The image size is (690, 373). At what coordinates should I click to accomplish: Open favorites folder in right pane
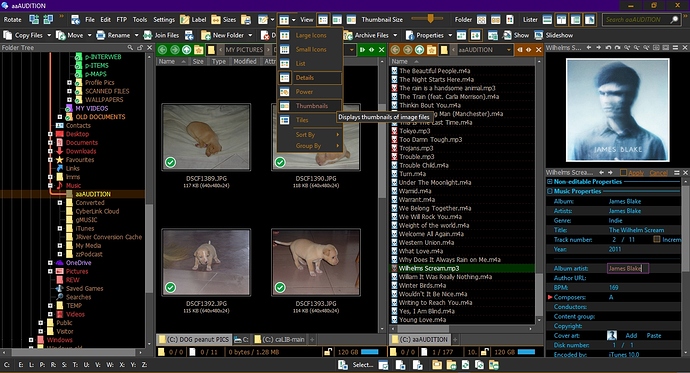coord(431,50)
